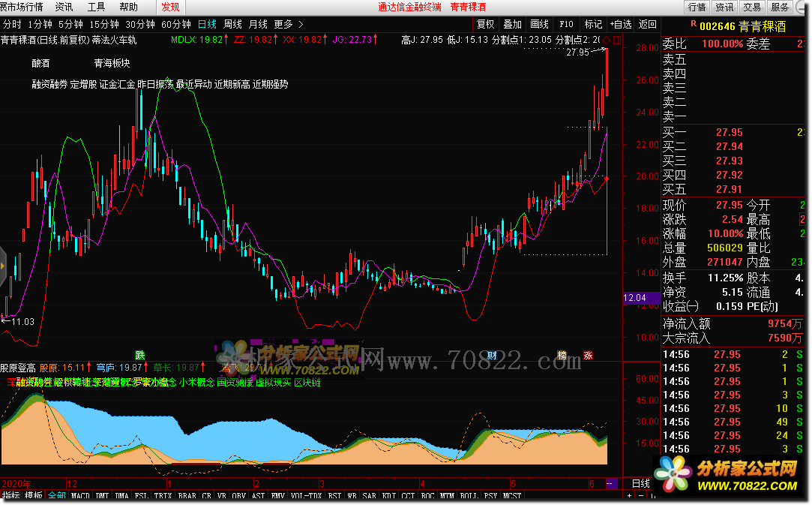Open the 服务 button
Screen dimensions: 812x505
click(779, 7)
